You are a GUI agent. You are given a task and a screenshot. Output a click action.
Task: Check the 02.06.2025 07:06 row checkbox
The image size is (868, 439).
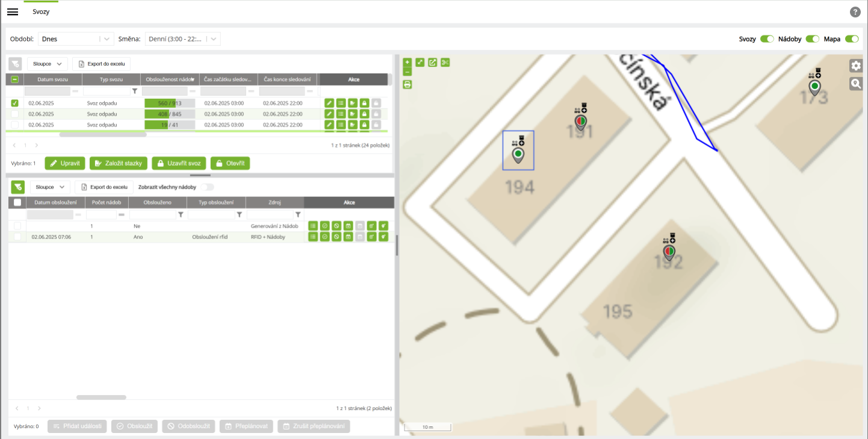pyautogui.click(x=17, y=237)
